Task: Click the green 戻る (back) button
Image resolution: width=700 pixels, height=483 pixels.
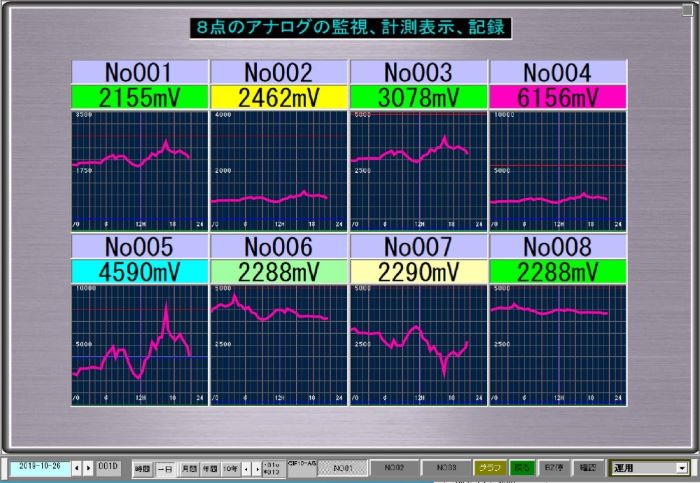Action: [521, 467]
